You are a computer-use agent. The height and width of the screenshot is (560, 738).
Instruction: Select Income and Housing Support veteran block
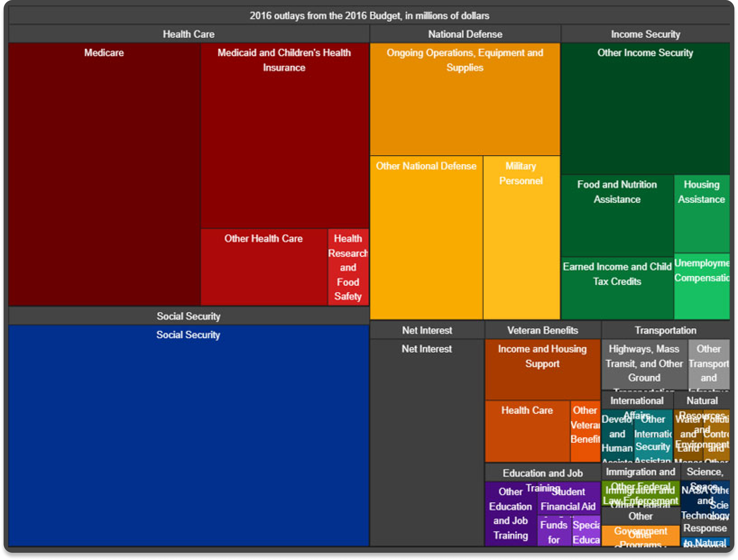pyautogui.click(x=542, y=370)
